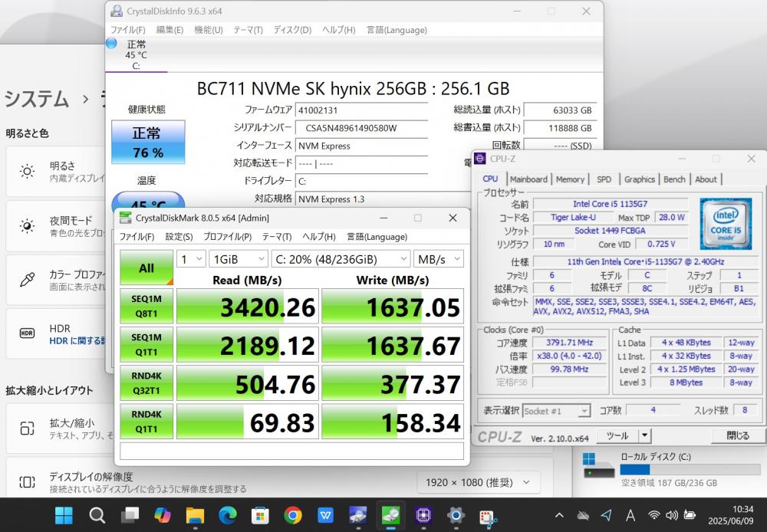This screenshot has width=767, height=532.
Task: Launch Microsoft Edge from the taskbar
Action: [x=228, y=515]
